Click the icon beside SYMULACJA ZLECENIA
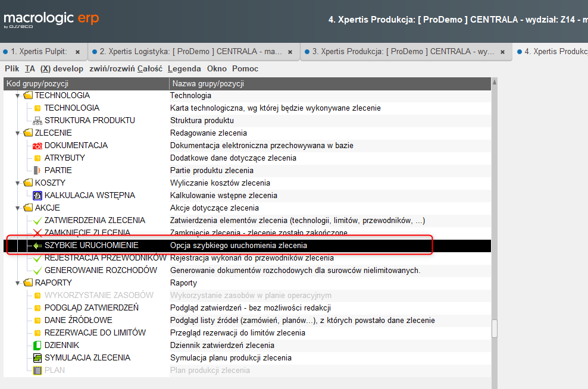Image resolution: width=588 pixels, height=389 pixels. (37, 358)
